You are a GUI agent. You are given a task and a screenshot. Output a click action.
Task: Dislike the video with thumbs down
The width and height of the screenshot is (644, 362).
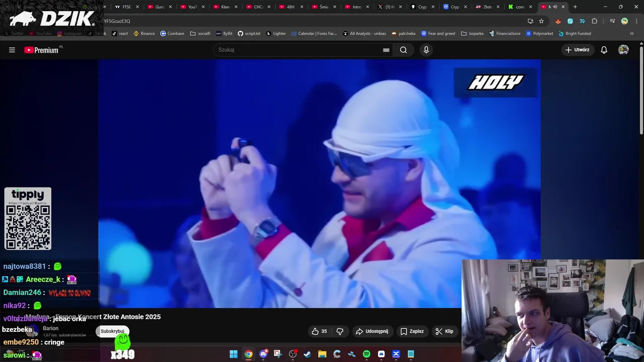click(340, 331)
